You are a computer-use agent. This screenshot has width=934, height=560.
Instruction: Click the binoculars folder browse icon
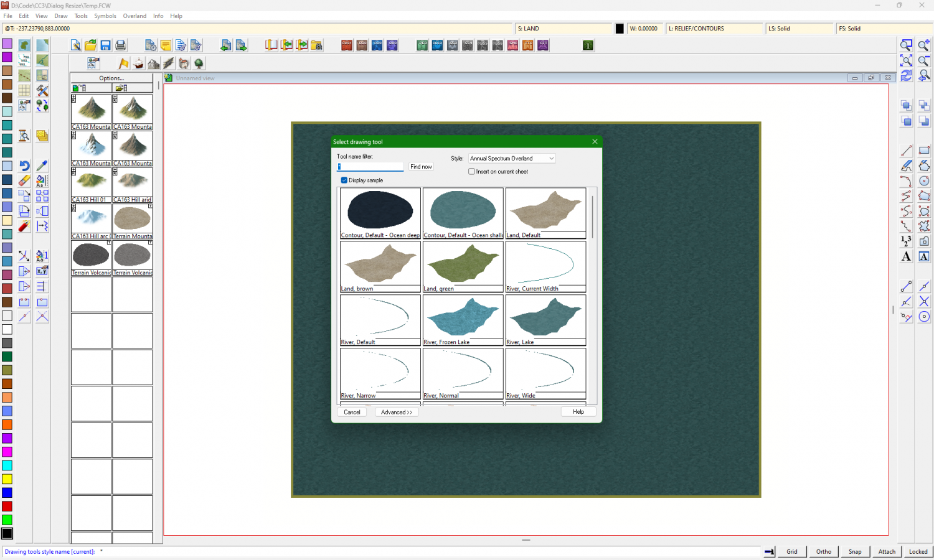pyautogui.click(x=317, y=45)
